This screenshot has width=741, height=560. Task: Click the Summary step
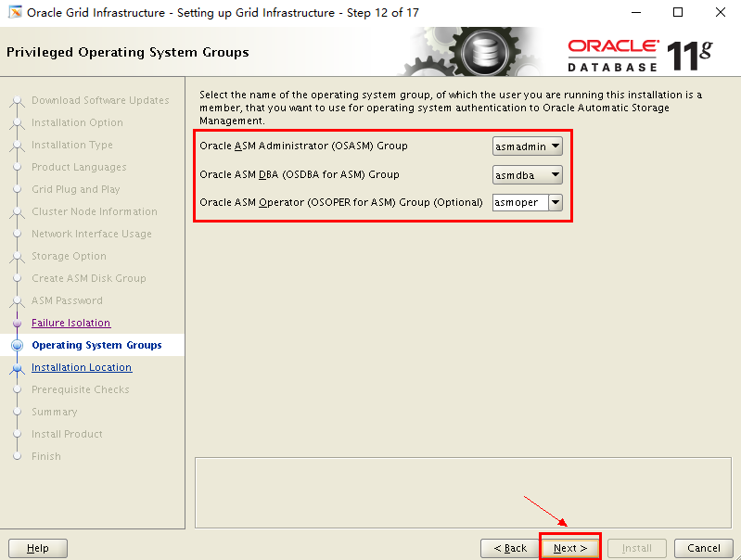tap(54, 412)
